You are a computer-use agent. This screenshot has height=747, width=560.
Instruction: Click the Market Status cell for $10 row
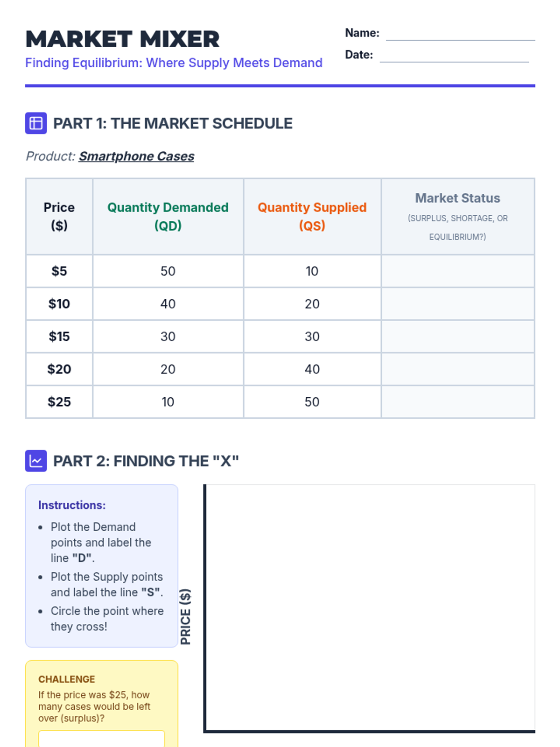pos(457,304)
